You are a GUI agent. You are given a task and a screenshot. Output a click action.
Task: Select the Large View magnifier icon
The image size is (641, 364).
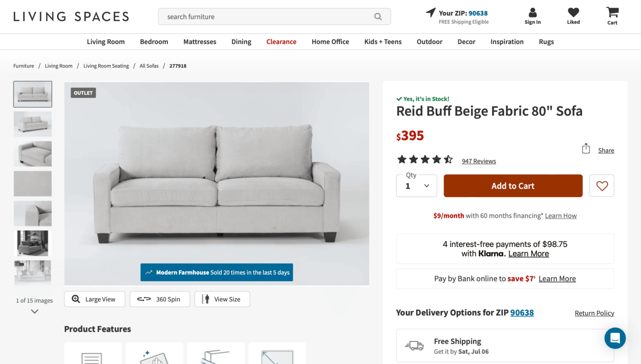(x=76, y=299)
